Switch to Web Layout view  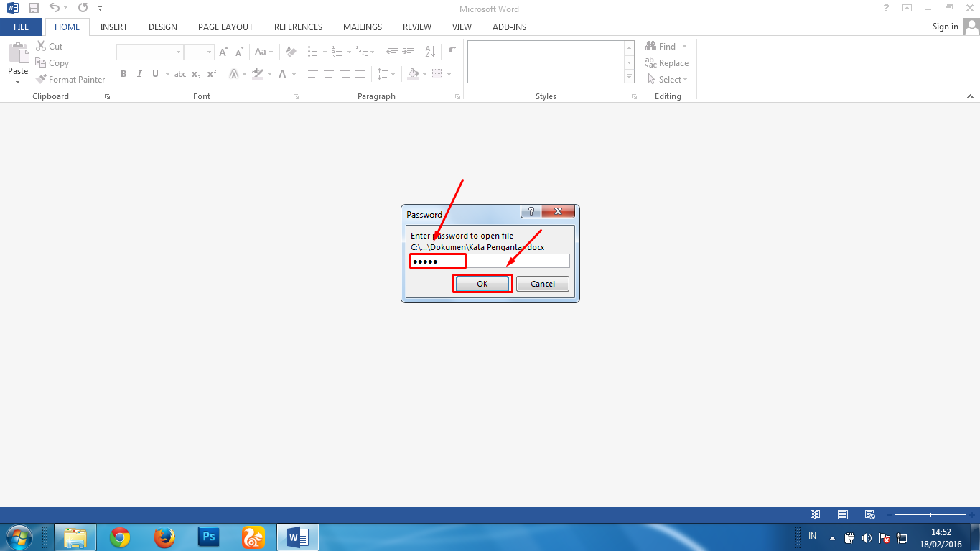(x=870, y=514)
